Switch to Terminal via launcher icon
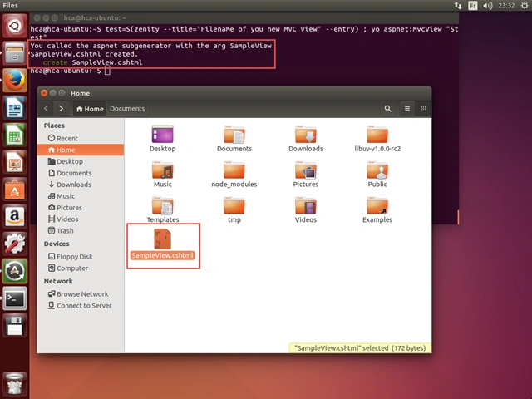 (15, 298)
